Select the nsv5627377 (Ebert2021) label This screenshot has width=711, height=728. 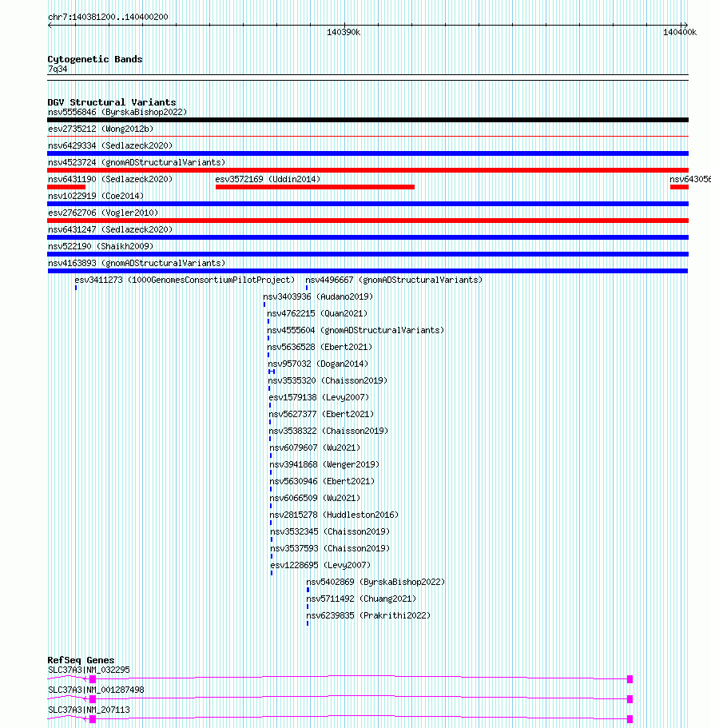point(322,414)
